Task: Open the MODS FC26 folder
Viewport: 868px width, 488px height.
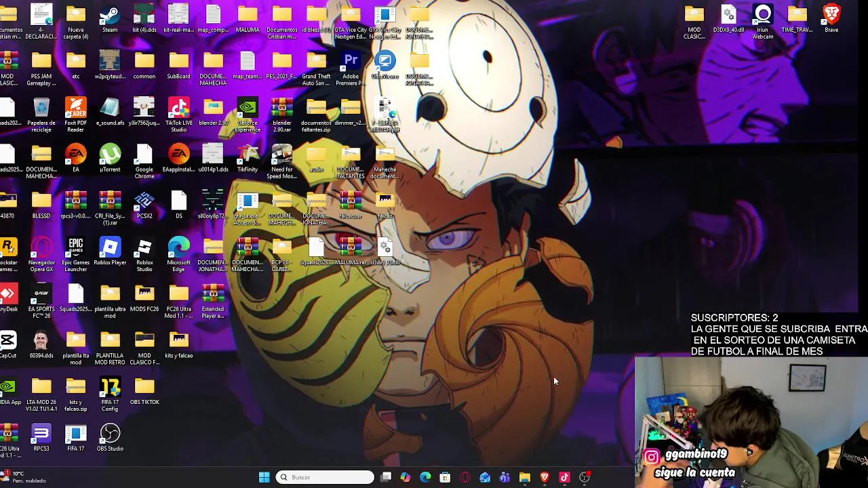Action: pos(144,298)
